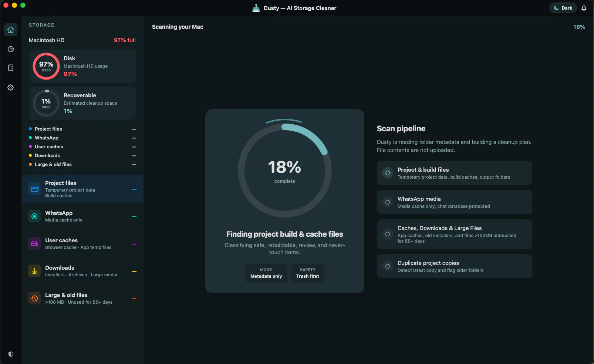Open the Project & build files pipeline step
594x364 pixels.
click(x=454, y=173)
